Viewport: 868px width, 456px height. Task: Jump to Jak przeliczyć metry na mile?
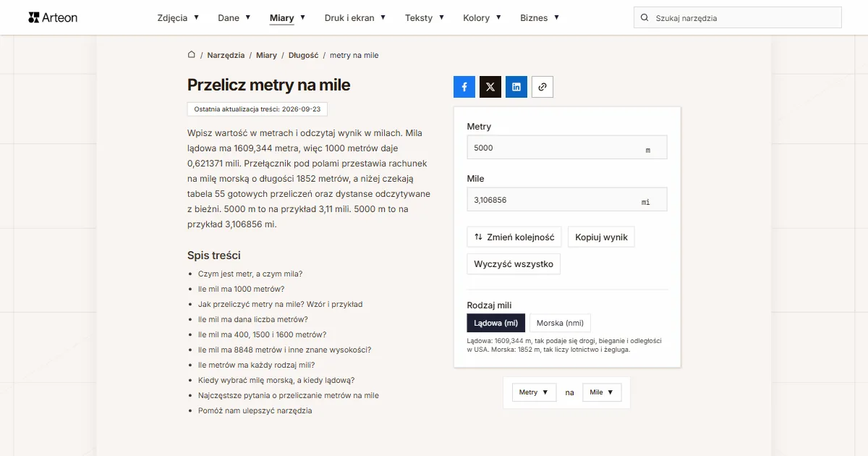(281, 304)
